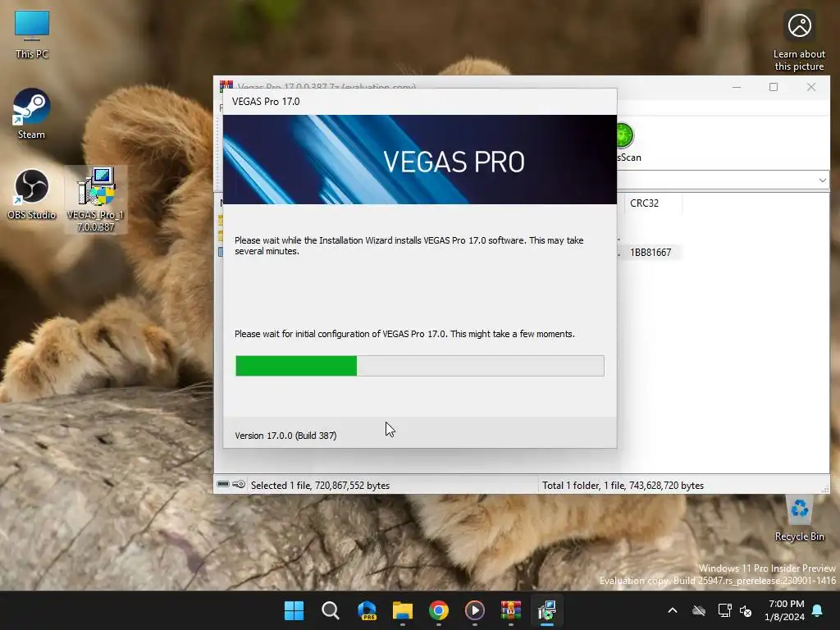Open the network status tray icon

[x=724, y=610]
